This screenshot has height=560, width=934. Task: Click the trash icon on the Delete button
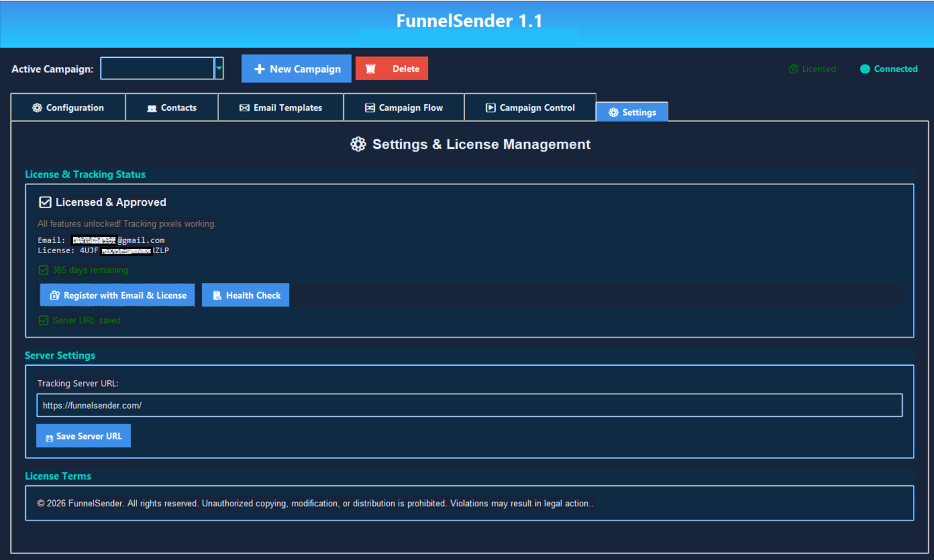coord(371,68)
